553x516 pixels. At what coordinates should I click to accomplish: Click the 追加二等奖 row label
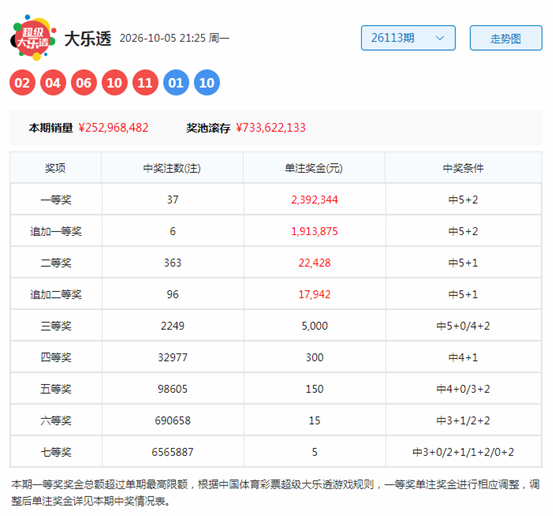point(56,295)
